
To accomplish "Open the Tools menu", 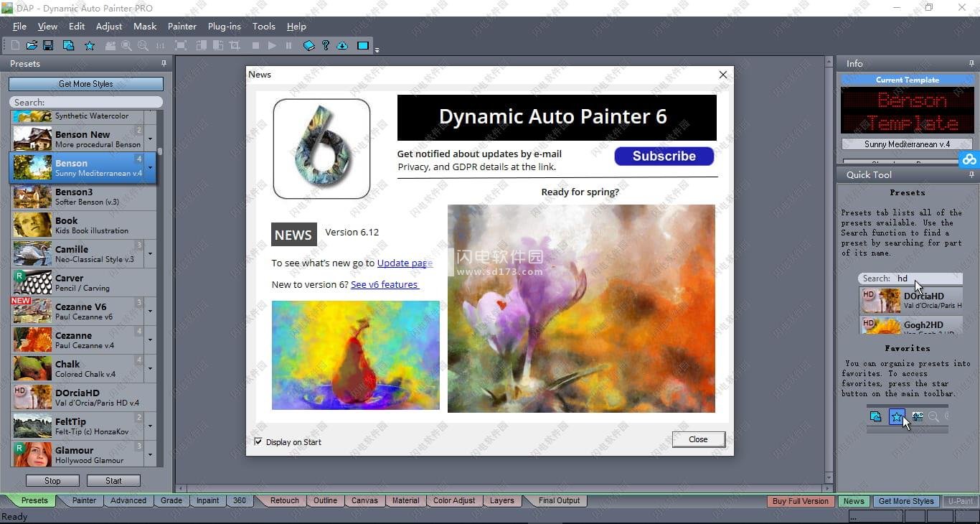I will pyautogui.click(x=263, y=26).
